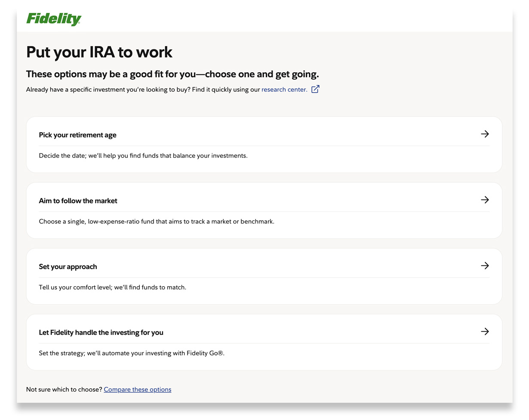Click the 'Not sure which to choose?' text
This screenshot has width=529, height=420.
coord(64,389)
